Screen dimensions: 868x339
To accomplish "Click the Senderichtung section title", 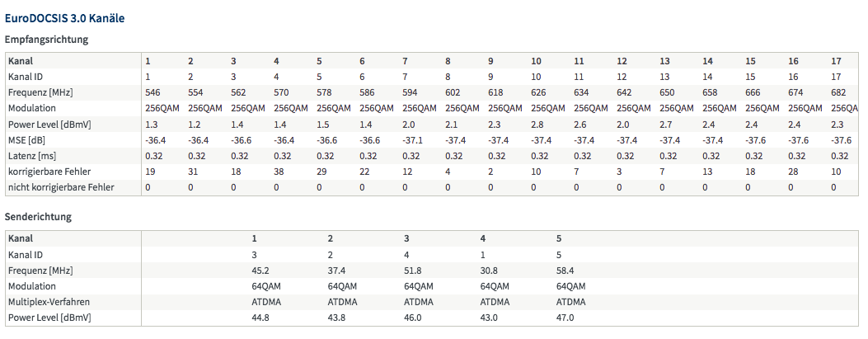I will click(40, 217).
